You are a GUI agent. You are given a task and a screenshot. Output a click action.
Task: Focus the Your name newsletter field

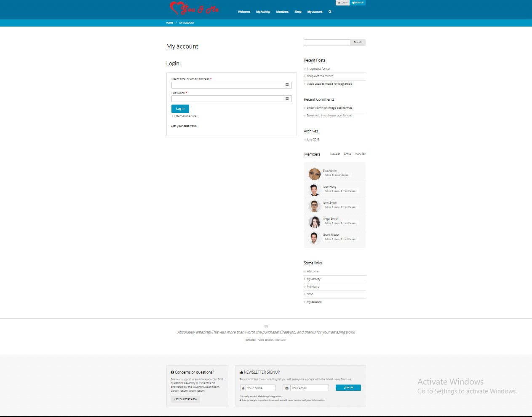coord(261,388)
